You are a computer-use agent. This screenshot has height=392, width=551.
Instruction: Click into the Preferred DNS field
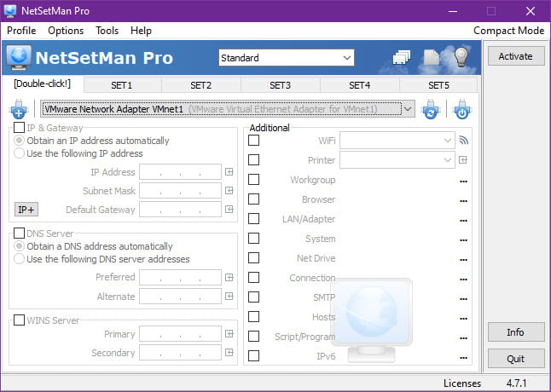click(180, 278)
